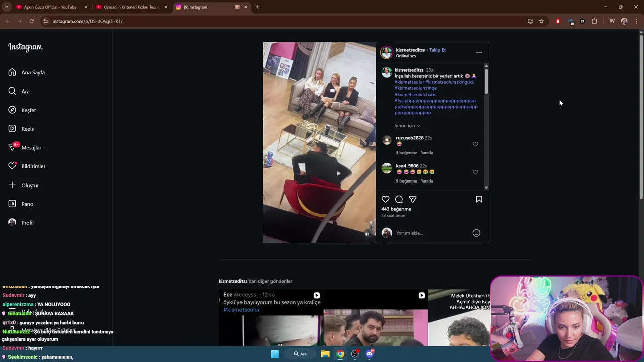
Task: Open Windows Start menu
Action: (x=275, y=354)
